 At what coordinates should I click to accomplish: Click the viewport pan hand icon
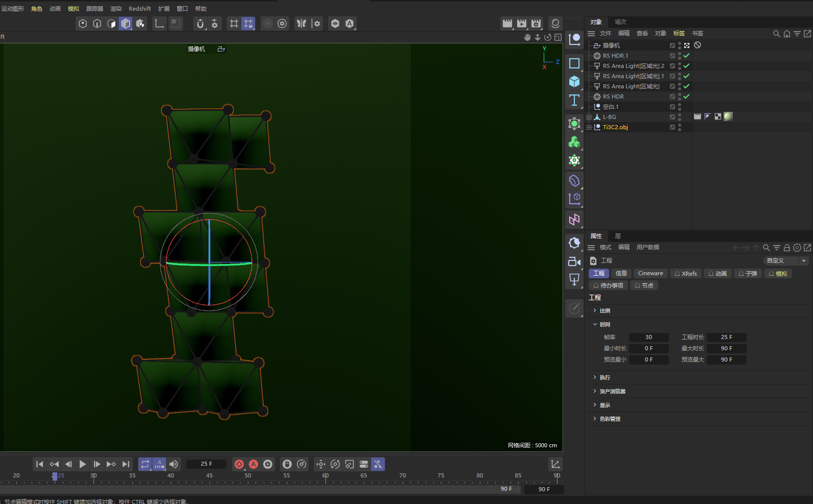[x=527, y=37]
